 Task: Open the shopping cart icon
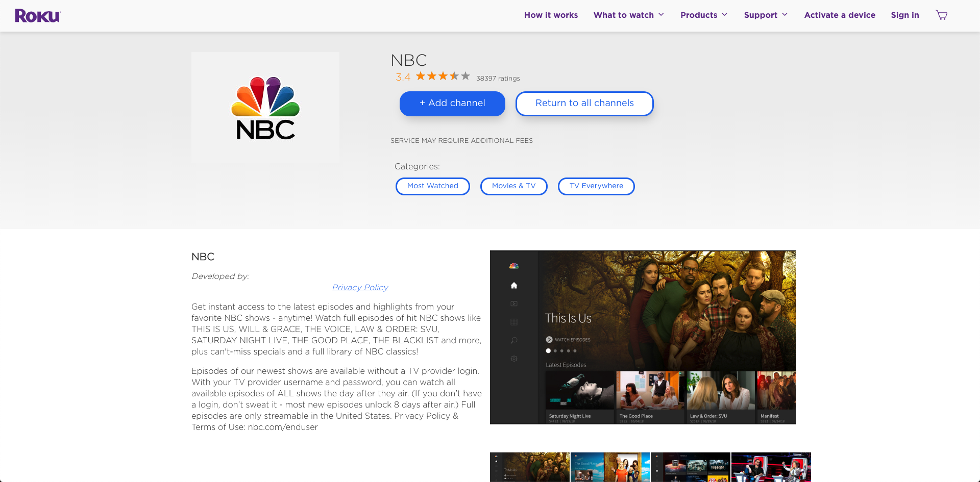[941, 15]
